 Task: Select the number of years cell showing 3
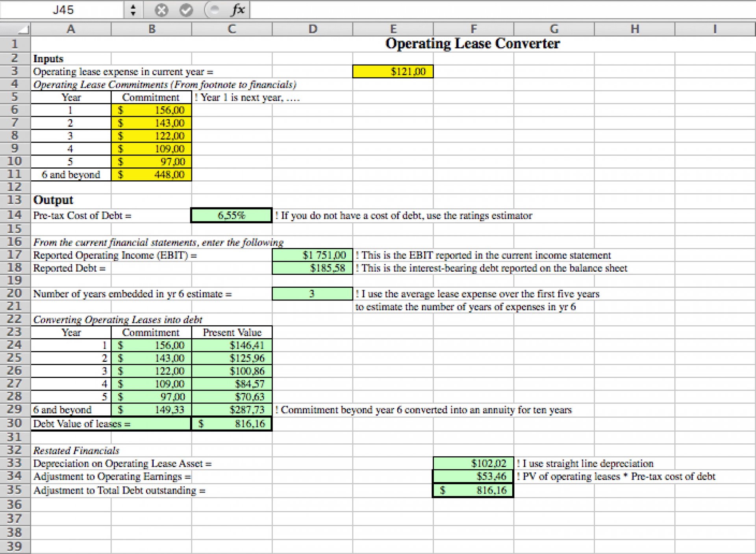point(313,294)
